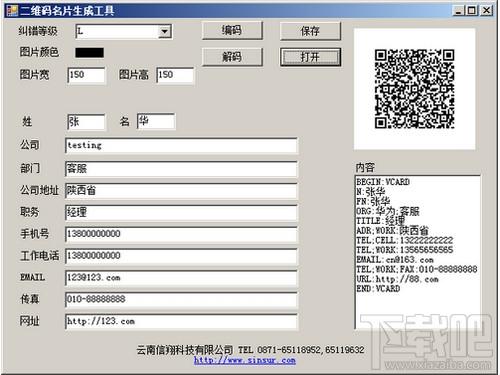Click the 公司地址 address field
The image size is (500, 375).
[x=181, y=191]
